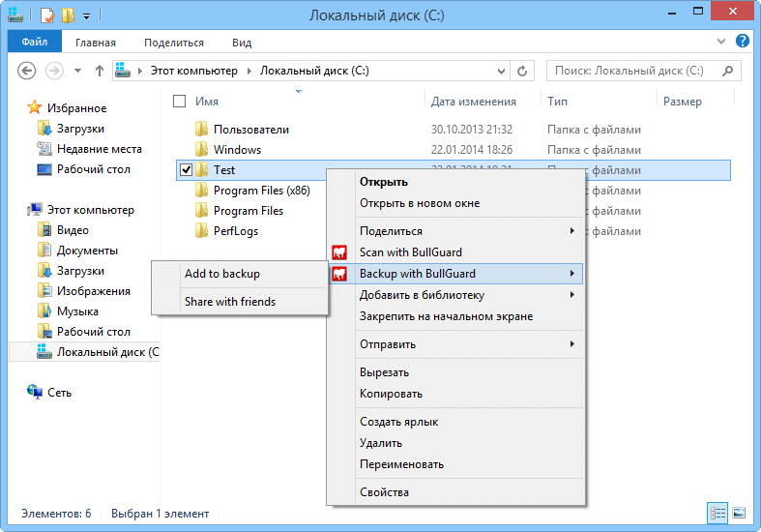
Task: Click the Windows folder icon
Action: [201, 149]
